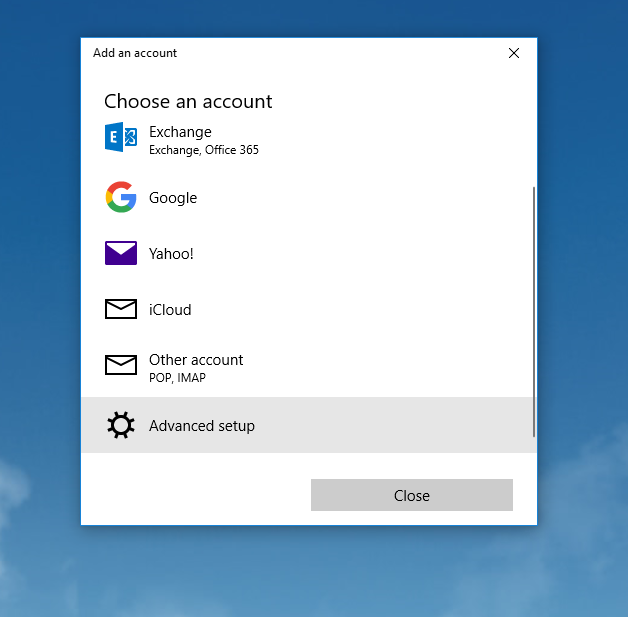Choose Other account entry
Image resolution: width=628 pixels, height=617 pixels.
click(x=307, y=367)
